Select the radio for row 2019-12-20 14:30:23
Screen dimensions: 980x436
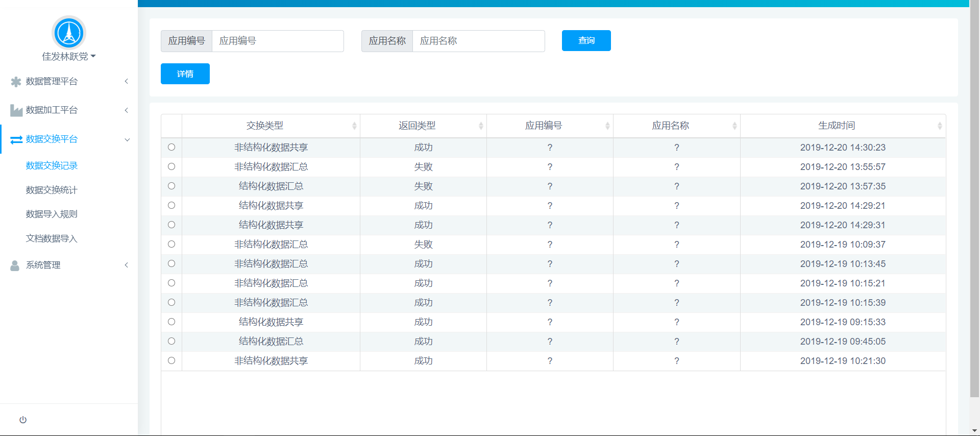point(171,147)
